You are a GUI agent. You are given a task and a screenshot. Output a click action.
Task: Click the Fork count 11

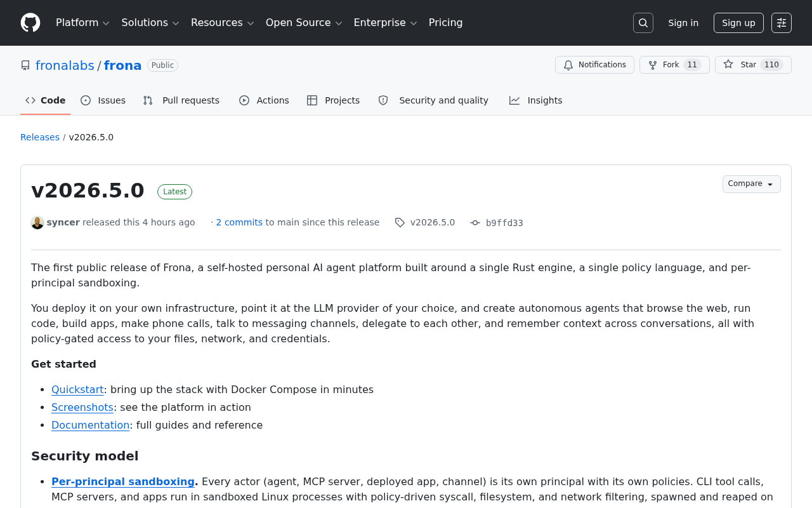(692, 65)
